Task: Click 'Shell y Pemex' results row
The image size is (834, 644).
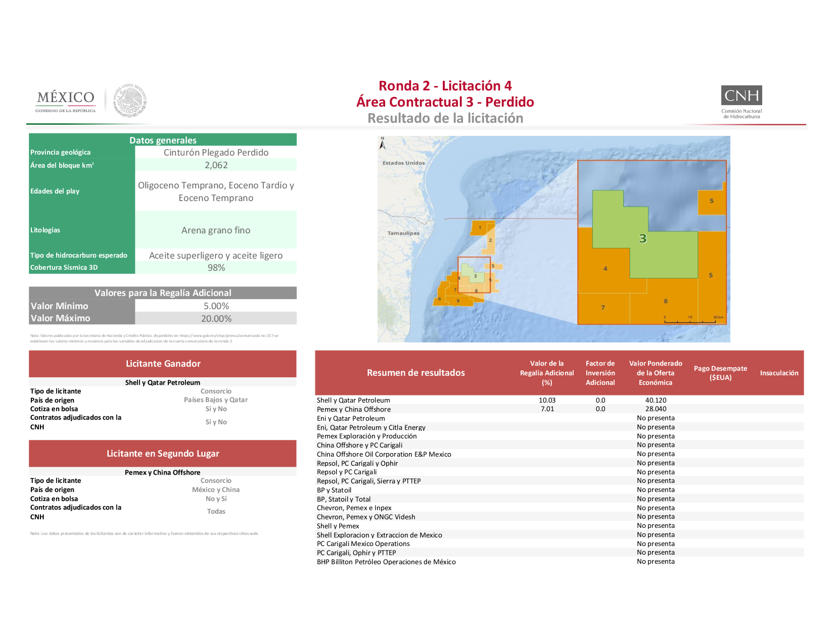Action: (x=560, y=526)
